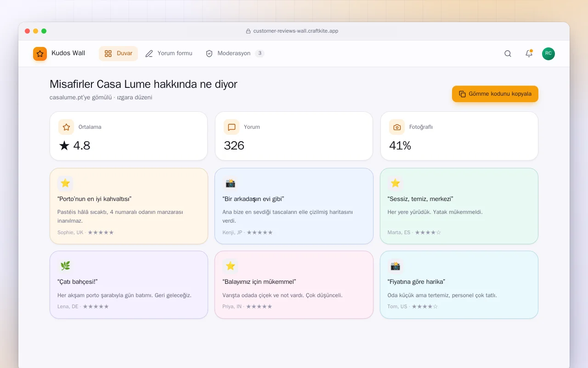Click the Kudos Wall brand name
This screenshot has height=368, width=588.
(x=68, y=53)
